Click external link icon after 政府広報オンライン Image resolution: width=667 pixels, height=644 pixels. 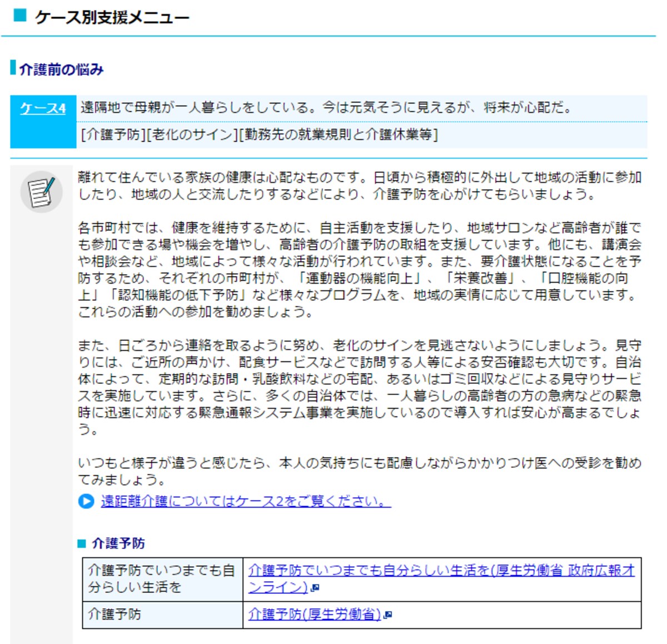315,587
